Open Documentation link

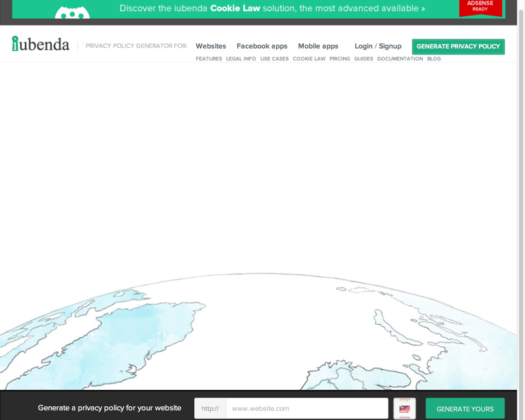pos(400,58)
